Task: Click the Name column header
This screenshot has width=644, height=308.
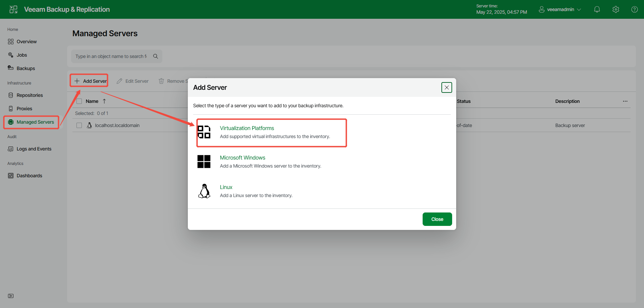Action: (92, 101)
